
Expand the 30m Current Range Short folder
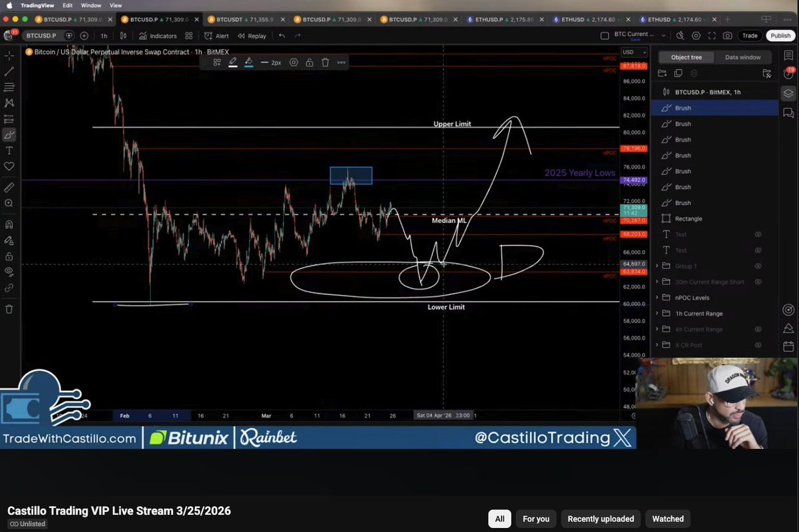(657, 282)
